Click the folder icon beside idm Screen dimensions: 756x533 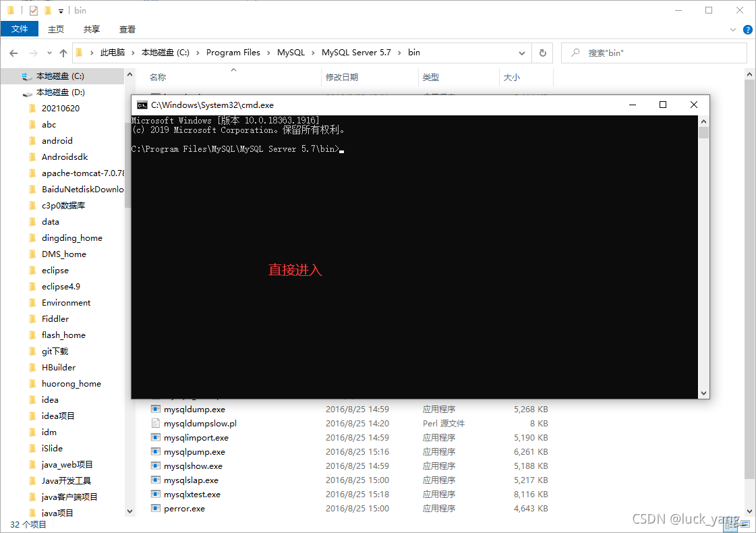click(x=32, y=432)
